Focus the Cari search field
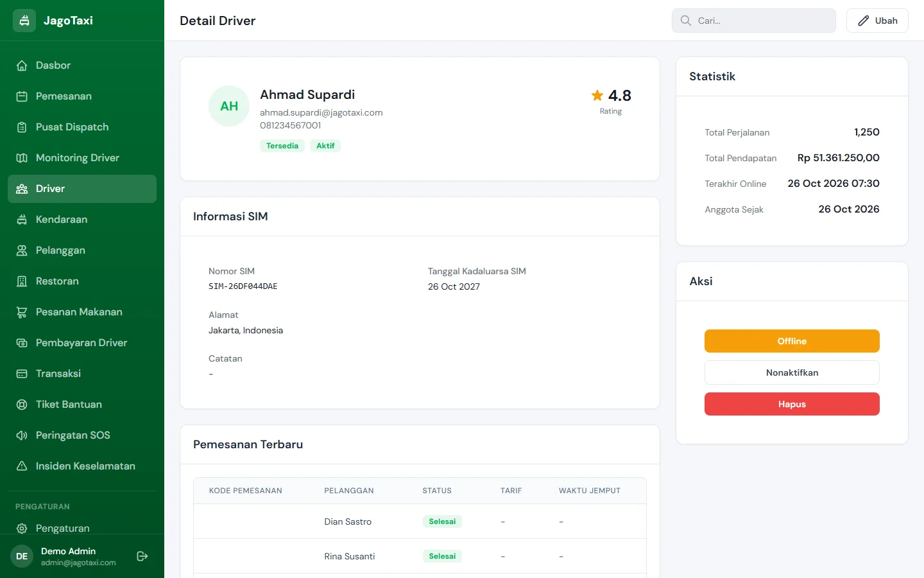The image size is (924, 578). [x=754, y=21]
